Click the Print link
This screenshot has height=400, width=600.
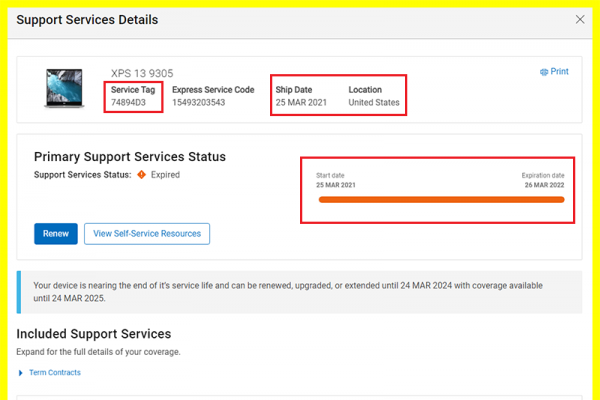point(559,72)
